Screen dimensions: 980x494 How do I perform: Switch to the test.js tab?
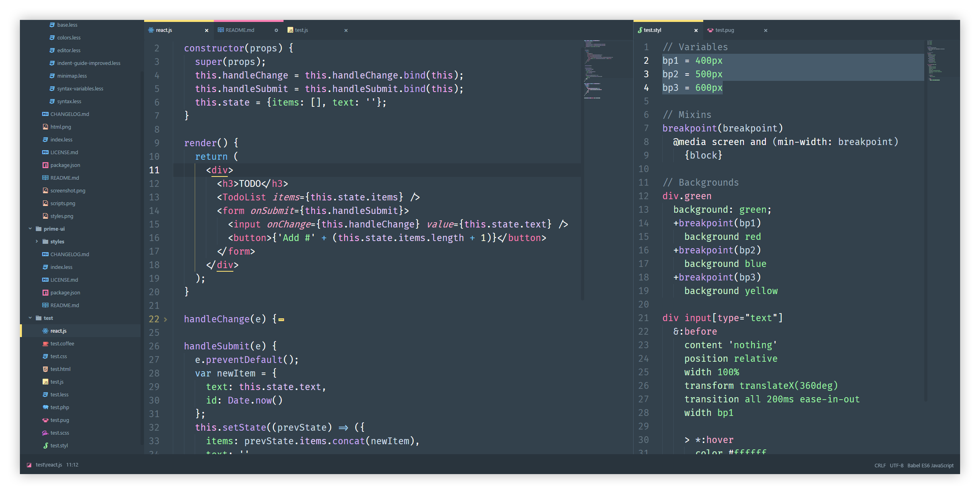click(x=301, y=30)
